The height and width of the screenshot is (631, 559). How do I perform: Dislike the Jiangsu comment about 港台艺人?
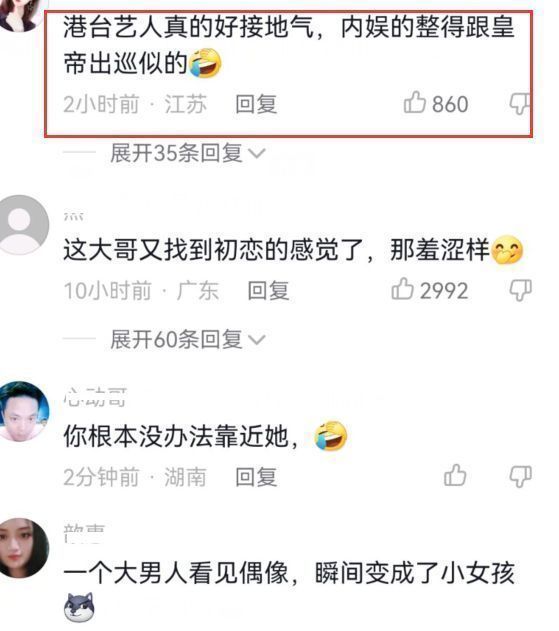(520, 104)
